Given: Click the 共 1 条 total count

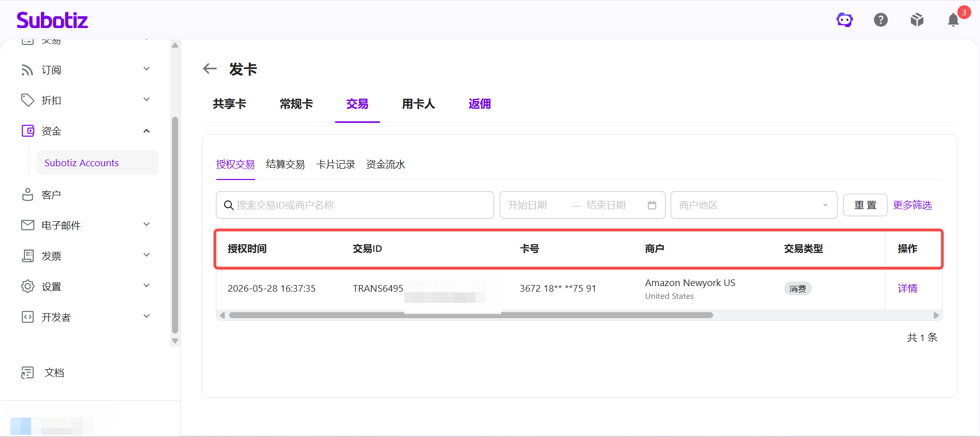Looking at the screenshot, I should [x=922, y=337].
